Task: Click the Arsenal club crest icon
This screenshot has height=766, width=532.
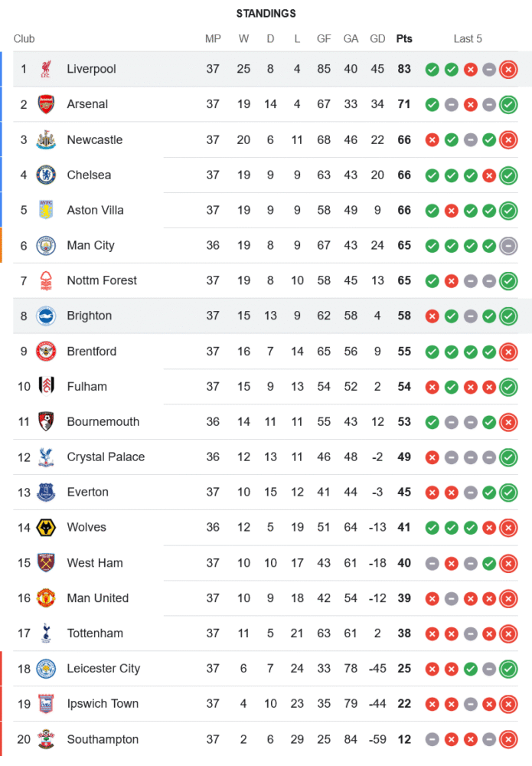Action: pyautogui.click(x=46, y=104)
